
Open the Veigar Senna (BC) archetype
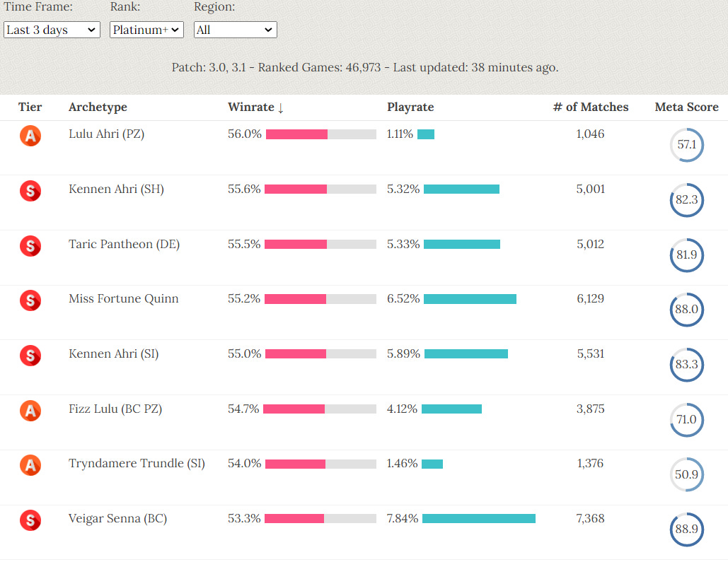pyautogui.click(x=118, y=518)
